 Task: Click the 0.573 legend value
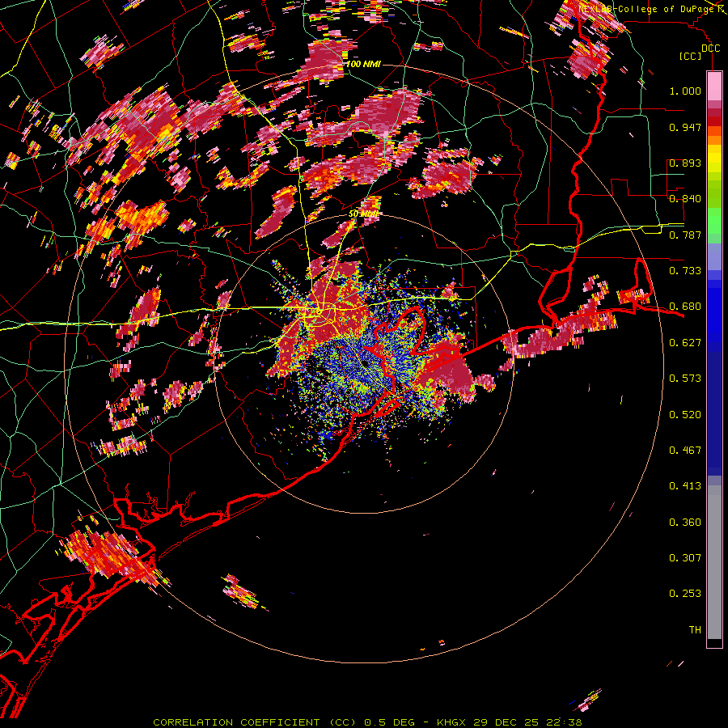click(x=685, y=379)
